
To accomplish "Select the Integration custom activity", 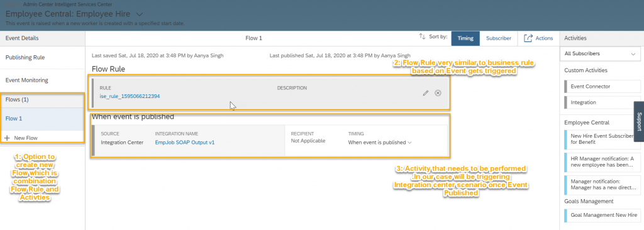I will 599,102.
